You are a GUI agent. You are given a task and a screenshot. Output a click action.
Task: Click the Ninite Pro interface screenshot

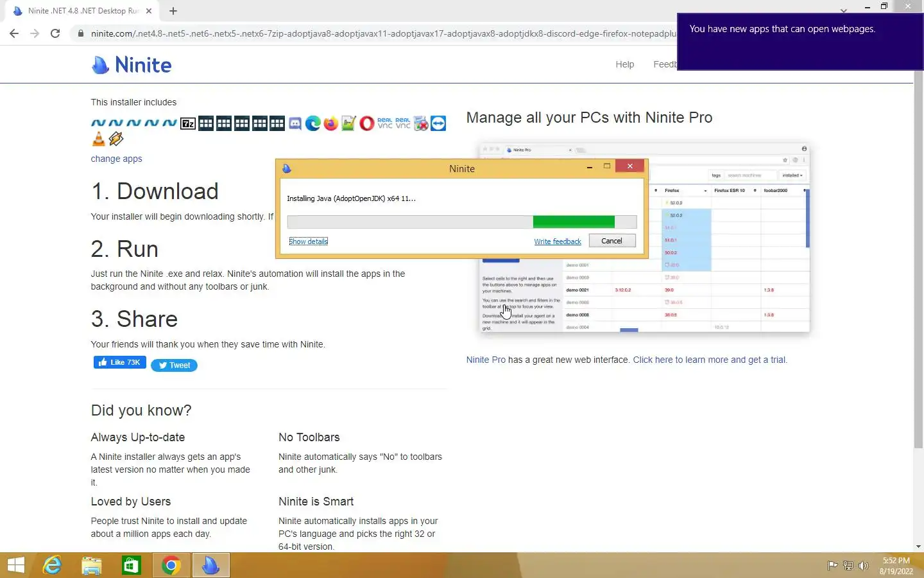645,239
